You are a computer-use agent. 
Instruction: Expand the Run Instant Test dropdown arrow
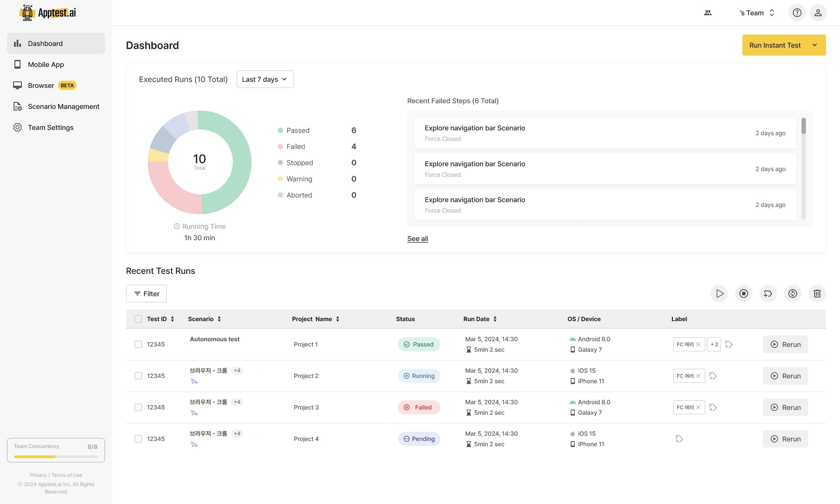pyautogui.click(x=815, y=45)
